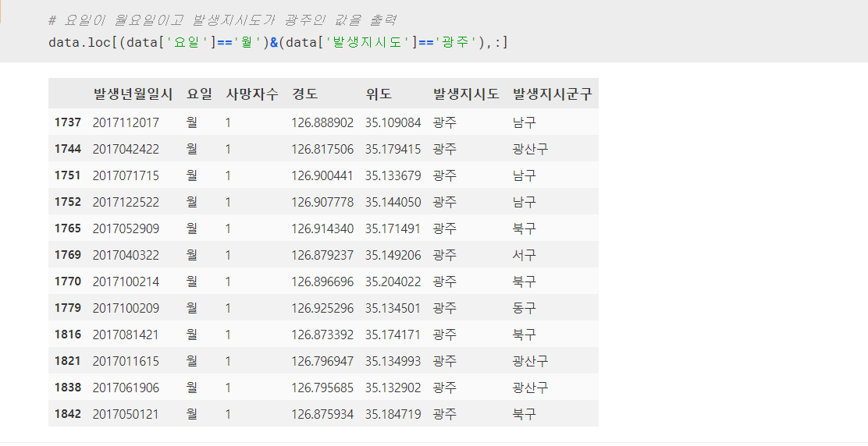Click row index 1744
Image resolution: width=868 pixels, height=446 pixels.
click(68, 149)
